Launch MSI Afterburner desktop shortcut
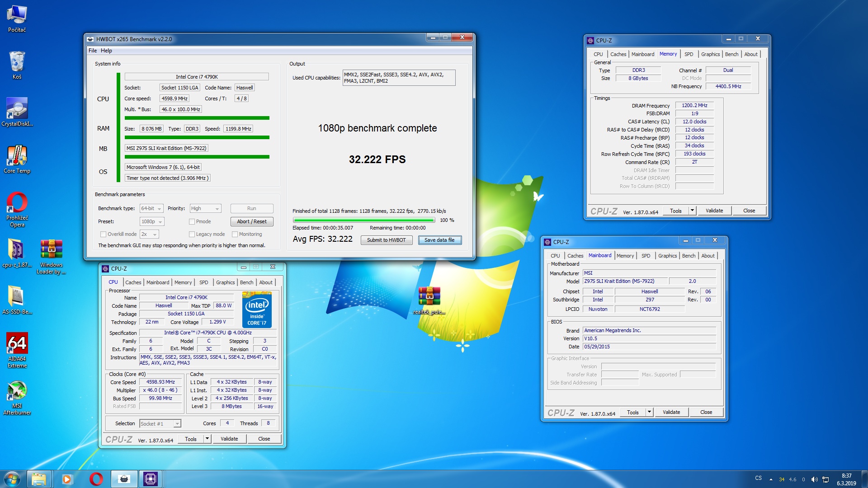This screenshot has height=488, width=868. coord(17,398)
